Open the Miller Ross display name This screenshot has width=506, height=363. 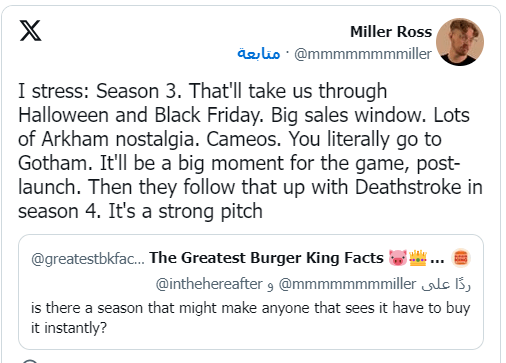(391, 32)
